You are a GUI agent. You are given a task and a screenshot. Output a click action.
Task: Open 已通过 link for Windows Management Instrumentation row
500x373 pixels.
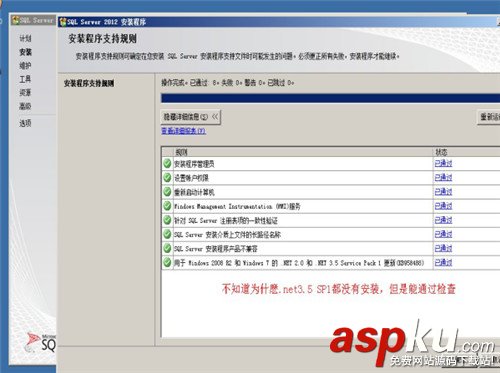click(x=443, y=206)
